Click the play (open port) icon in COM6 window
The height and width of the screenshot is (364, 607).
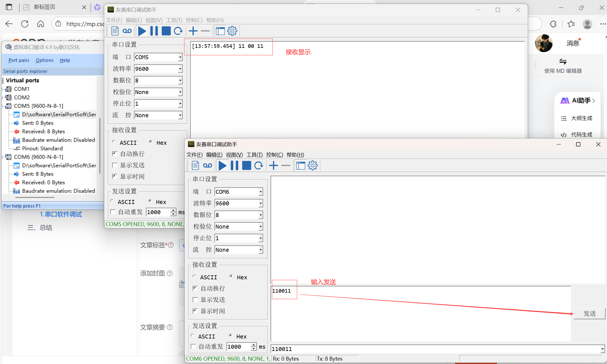223,166
